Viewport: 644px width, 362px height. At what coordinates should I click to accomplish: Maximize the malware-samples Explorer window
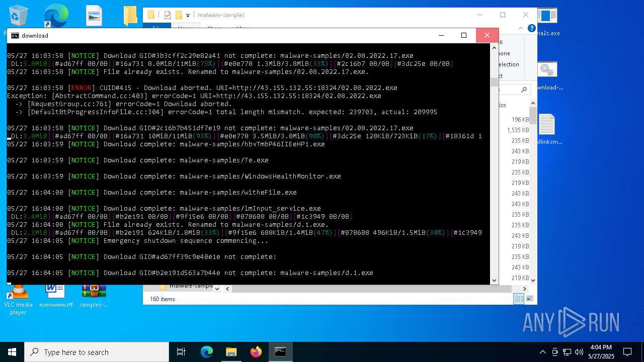coord(502,15)
